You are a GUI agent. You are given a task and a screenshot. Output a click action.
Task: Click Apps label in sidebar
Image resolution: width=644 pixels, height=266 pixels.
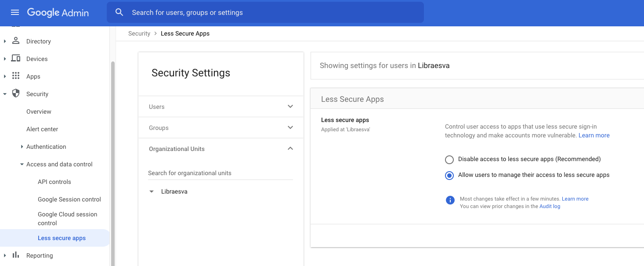(x=33, y=76)
